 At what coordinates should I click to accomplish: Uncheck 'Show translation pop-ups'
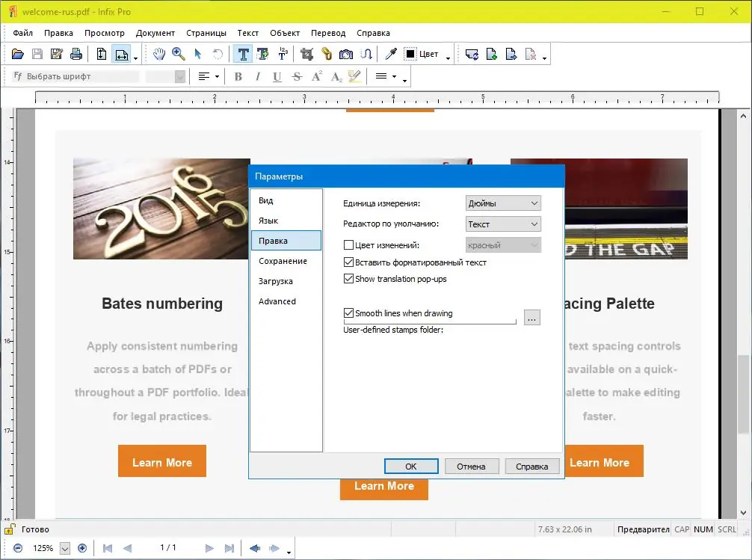pos(348,279)
